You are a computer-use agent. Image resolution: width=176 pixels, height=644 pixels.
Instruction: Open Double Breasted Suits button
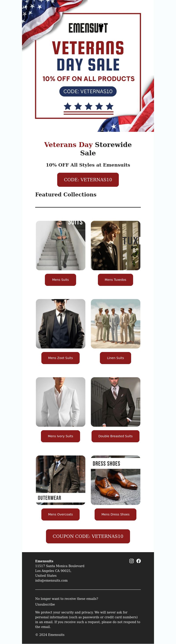point(115,436)
